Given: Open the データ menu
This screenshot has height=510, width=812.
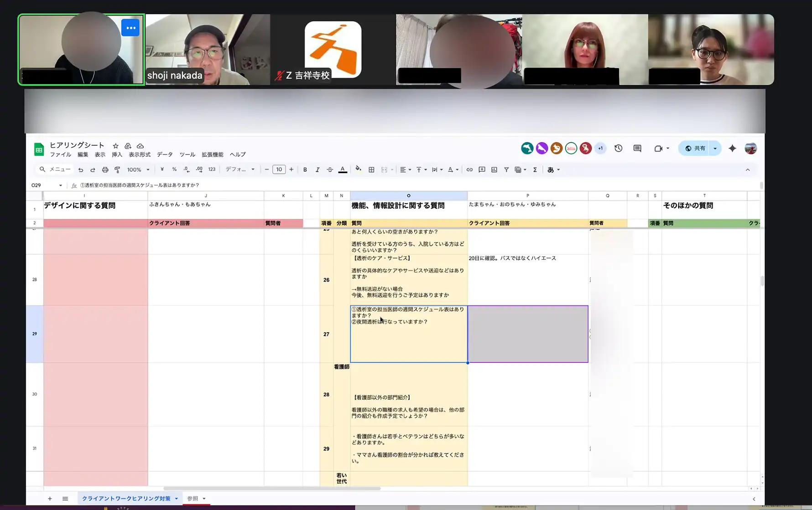Looking at the screenshot, I should click(x=165, y=155).
